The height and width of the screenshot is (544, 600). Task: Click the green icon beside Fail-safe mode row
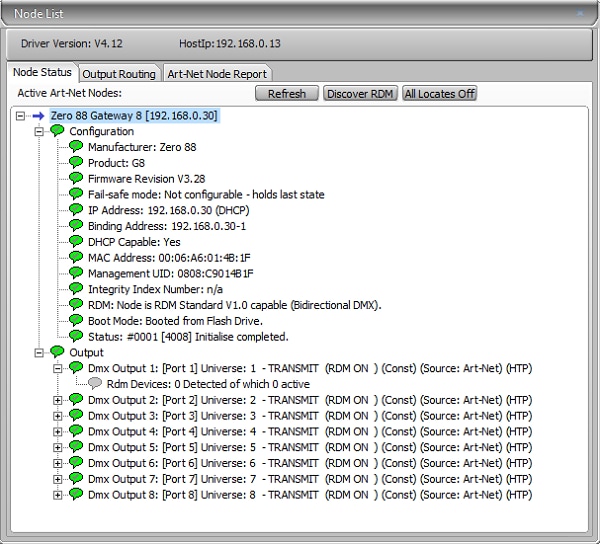pos(76,194)
